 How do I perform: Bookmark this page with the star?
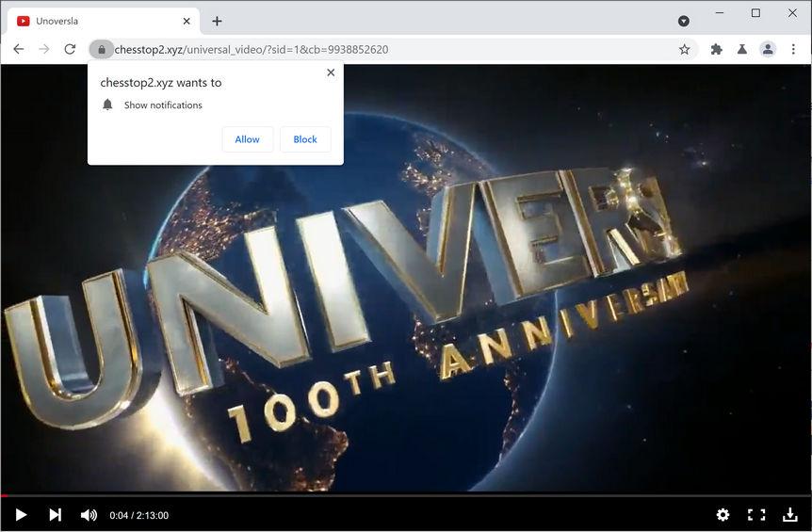click(685, 49)
